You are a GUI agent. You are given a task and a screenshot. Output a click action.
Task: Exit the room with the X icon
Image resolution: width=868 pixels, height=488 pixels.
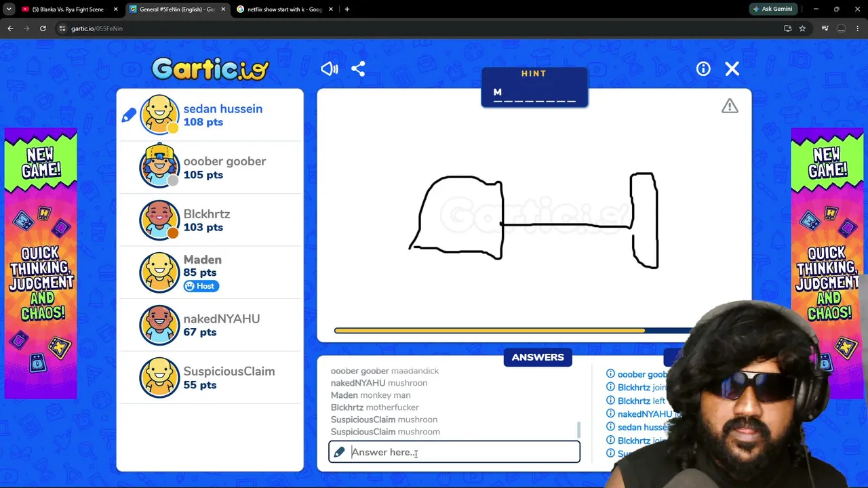[732, 68]
